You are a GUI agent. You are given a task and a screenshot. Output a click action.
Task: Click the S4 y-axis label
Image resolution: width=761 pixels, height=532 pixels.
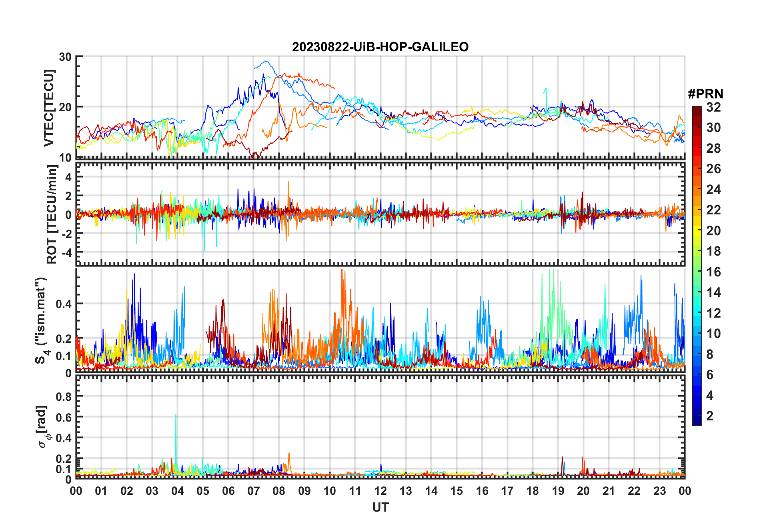pyautogui.click(x=42, y=320)
